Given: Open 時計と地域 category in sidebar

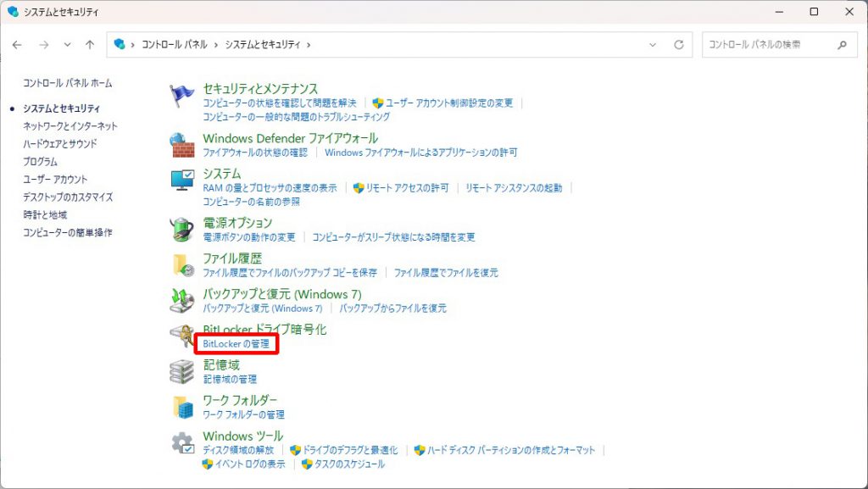Looking at the screenshot, I should [45, 214].
